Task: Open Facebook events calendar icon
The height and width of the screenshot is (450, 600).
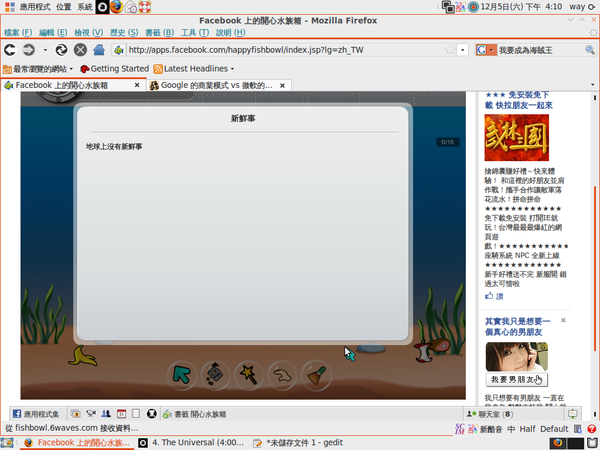Action: coord(121,414)
